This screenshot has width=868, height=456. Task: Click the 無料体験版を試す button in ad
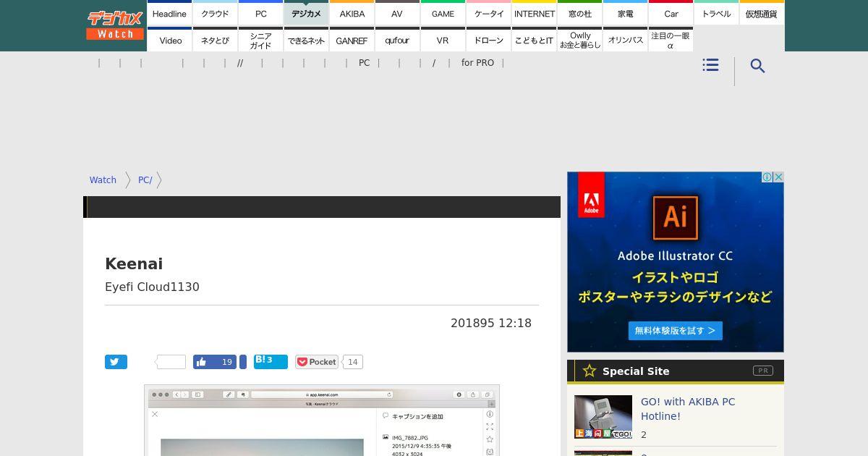pos(675,331)
